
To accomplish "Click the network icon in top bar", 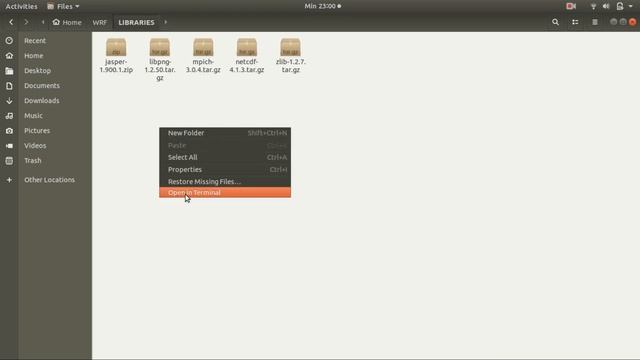I will click(593, 6).
